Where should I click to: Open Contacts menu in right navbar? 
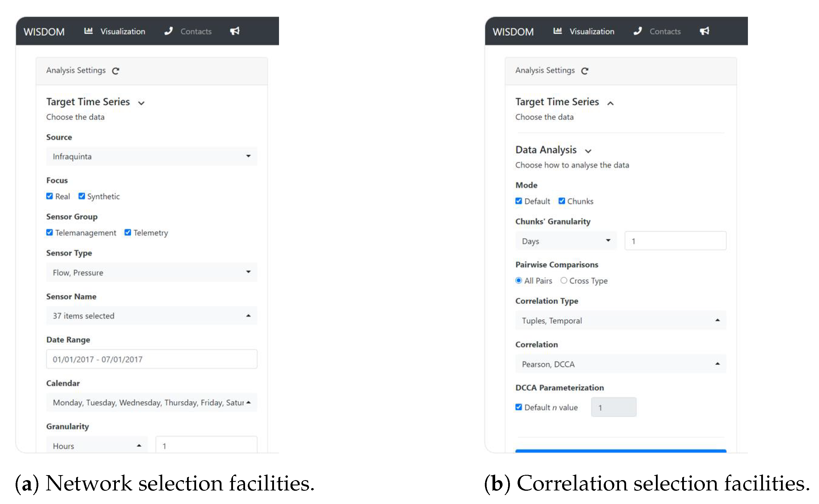pyautogui.click(x=664, y=31)
